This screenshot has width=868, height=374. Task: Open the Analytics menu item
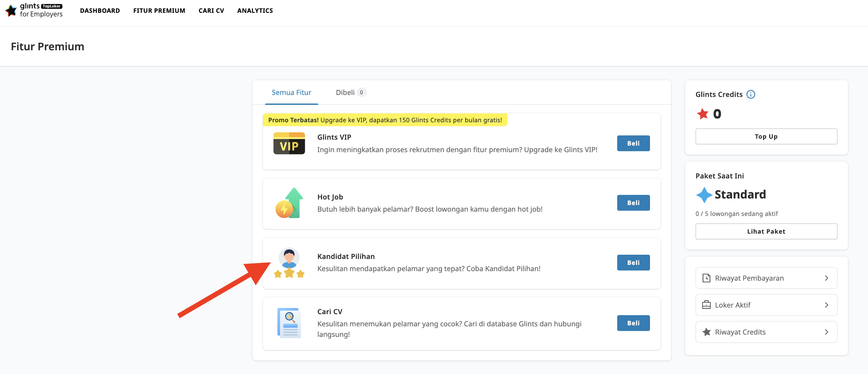click(x=255, y=11)
